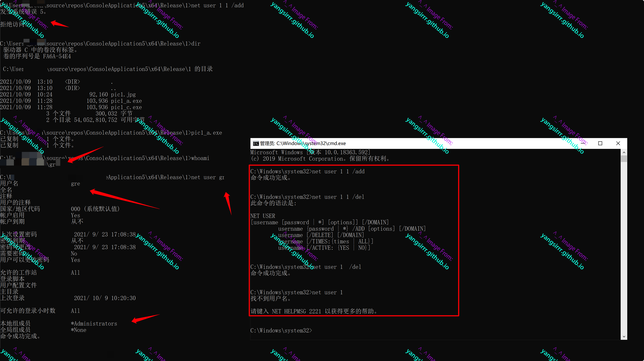Click the NET USER syntax heading
Image resolution: width=644 pixels, height=361 pixels.
262,216
